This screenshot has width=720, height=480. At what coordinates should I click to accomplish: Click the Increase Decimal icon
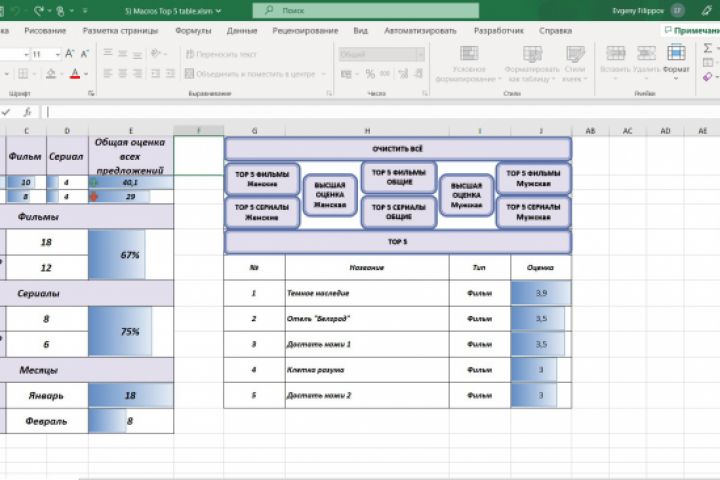(x=403, y=73)
